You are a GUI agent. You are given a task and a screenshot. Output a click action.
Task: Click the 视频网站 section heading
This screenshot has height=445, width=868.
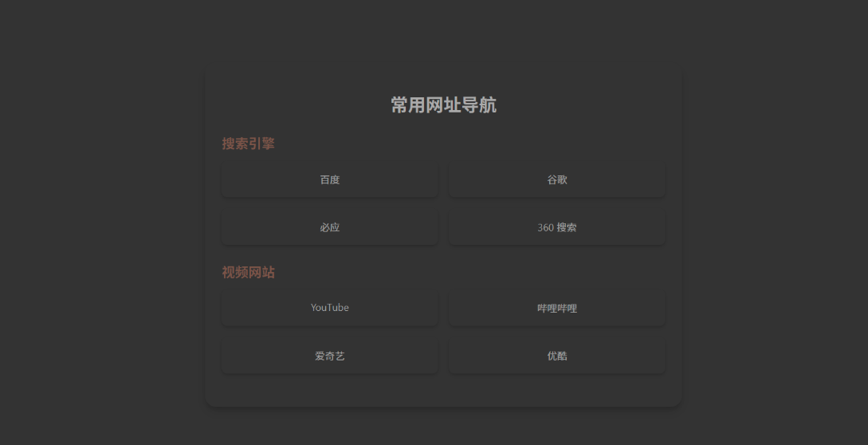248,272
